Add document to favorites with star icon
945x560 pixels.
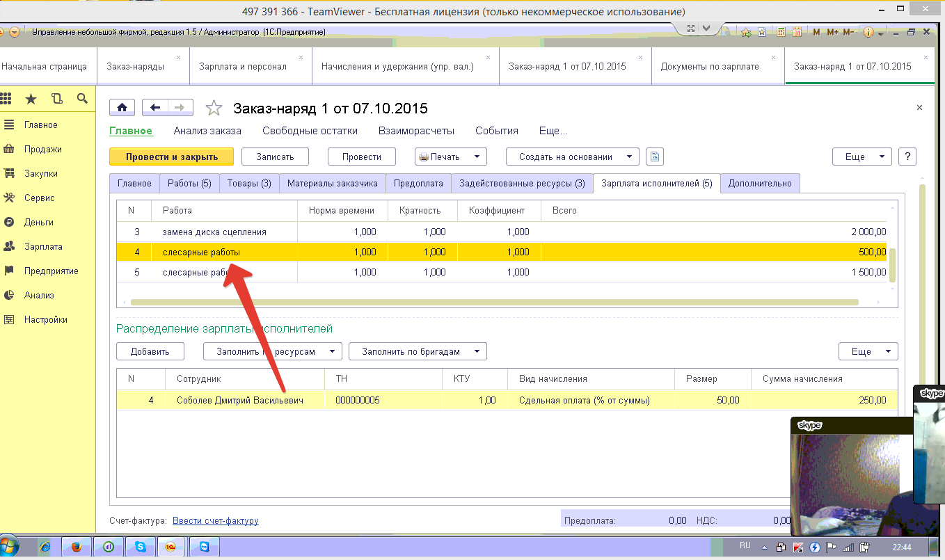[x=214, y=108]
